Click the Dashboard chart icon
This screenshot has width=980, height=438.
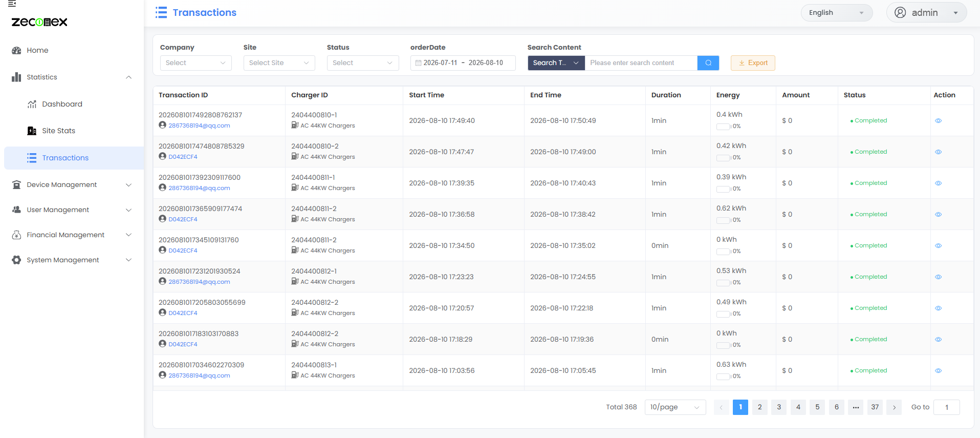[x=32, y=104]
